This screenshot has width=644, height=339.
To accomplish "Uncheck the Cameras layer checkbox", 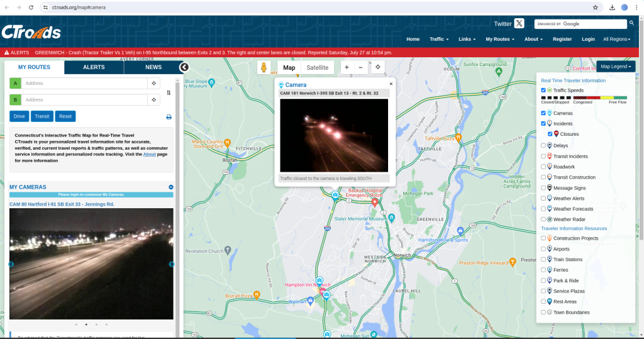I will click(x=543, y=113).
